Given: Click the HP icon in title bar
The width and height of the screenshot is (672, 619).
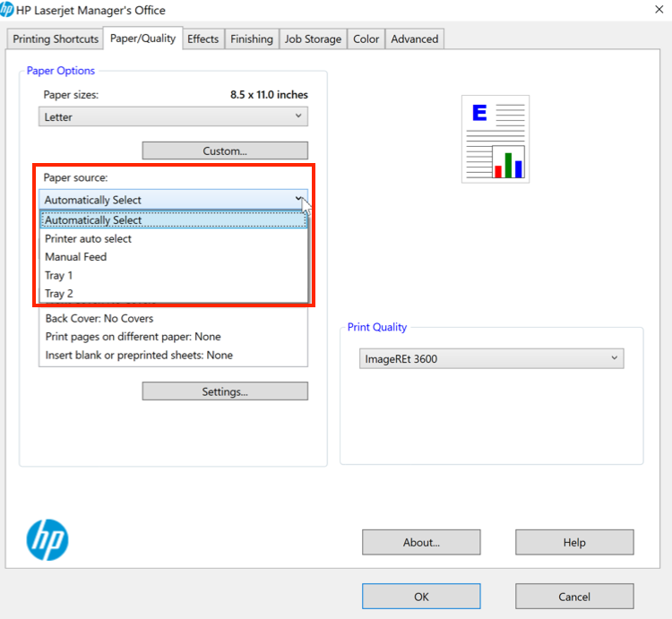Looking at the screenshot, I should (6, 10).
